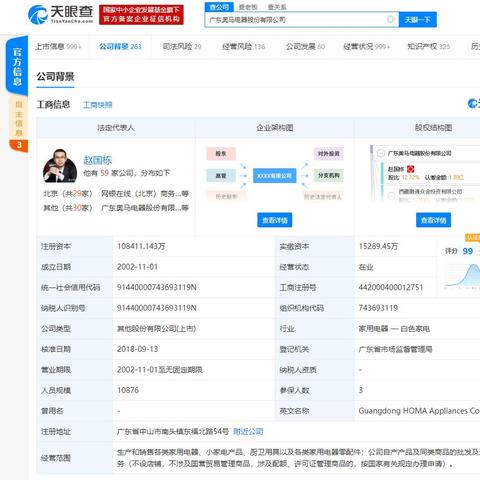Click paid-in capital value 15289.45万
Image resolution: width=480 pixels, height=480 pixels.
coord(378,246)
